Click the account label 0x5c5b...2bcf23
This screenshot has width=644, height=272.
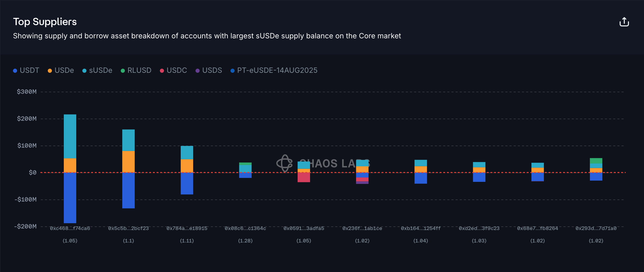coord(128,228)
